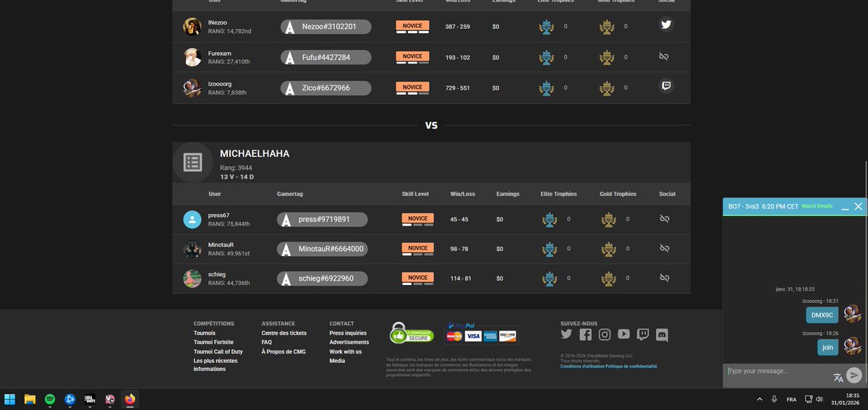Open the Tournoi Call of Duty link
Image resolution: width=868 pixels, height=410 pixels.
pos(219,351)
